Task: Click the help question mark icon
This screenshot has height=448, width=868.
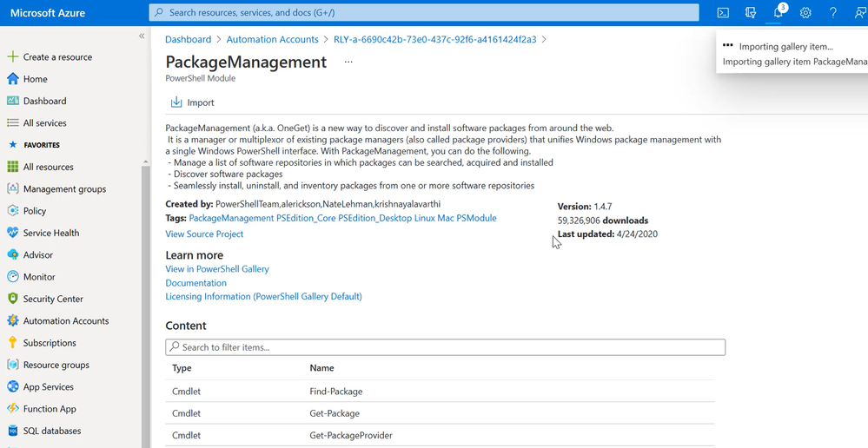Action: click(832, 13)
